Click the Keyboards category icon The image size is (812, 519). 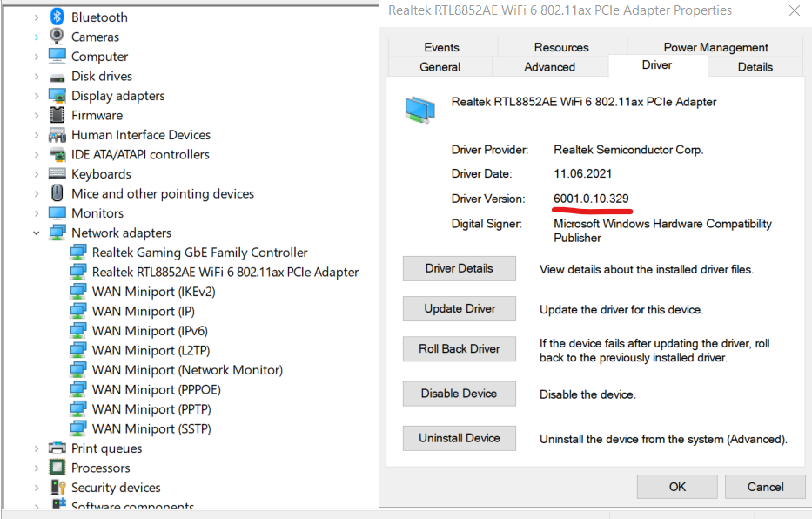pos(57,174)
